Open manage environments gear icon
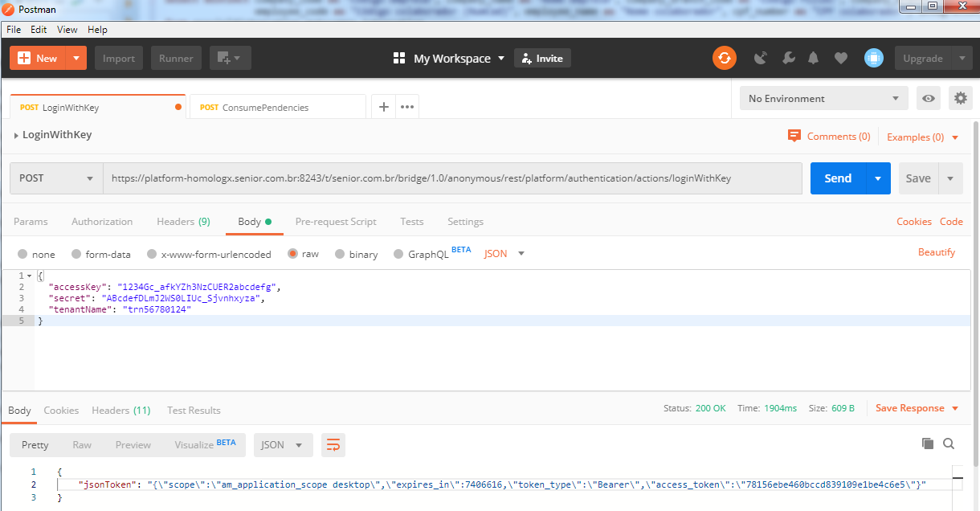Viewport: 980px width, 511px height. pyautogui.click(x=961, y=98)
